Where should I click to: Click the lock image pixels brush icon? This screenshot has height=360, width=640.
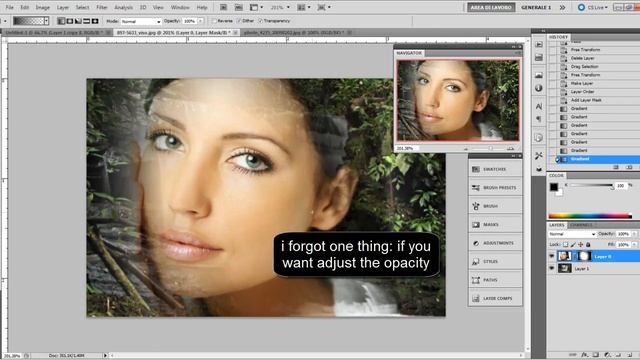pyautogui.click(x=573, y=244)
